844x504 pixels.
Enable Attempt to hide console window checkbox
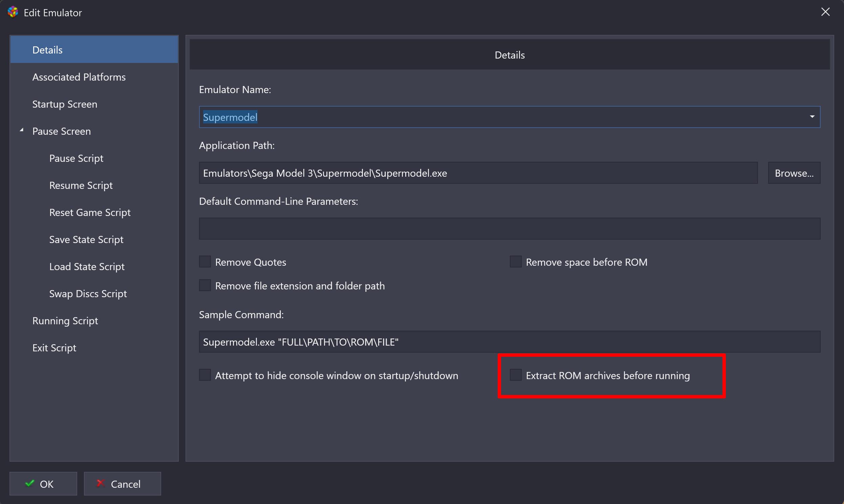[205, 375]
